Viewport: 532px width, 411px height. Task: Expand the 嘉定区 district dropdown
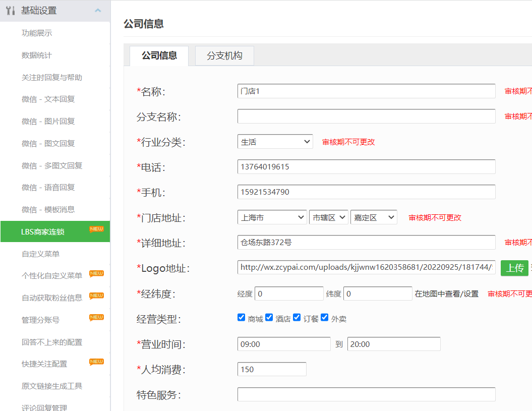[x=374, y=217]
